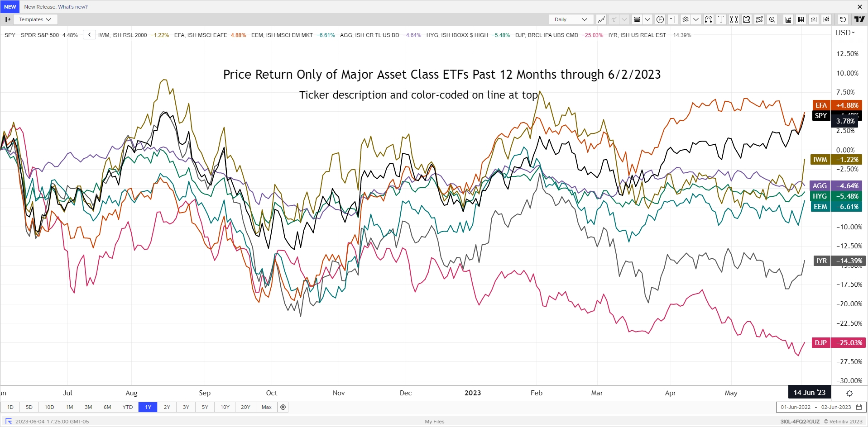Expand the Templates dropdown
868x427 pixels.
click(x=35, y=19)
